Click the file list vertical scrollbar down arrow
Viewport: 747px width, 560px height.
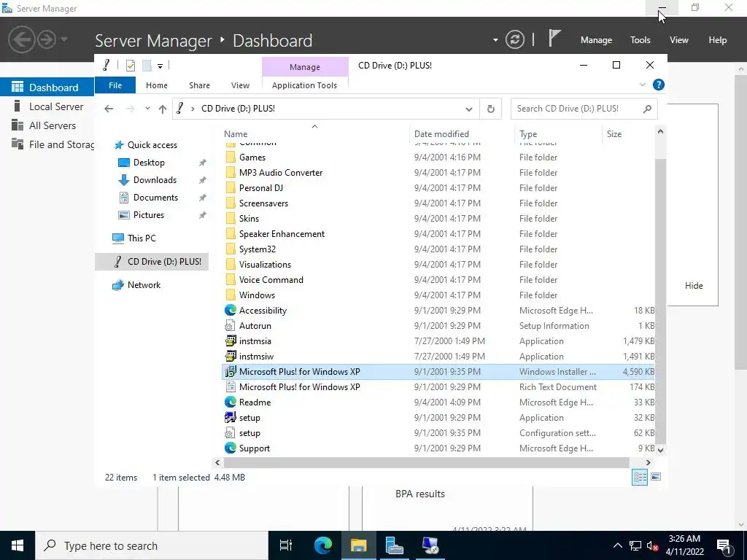click(660, 449)
